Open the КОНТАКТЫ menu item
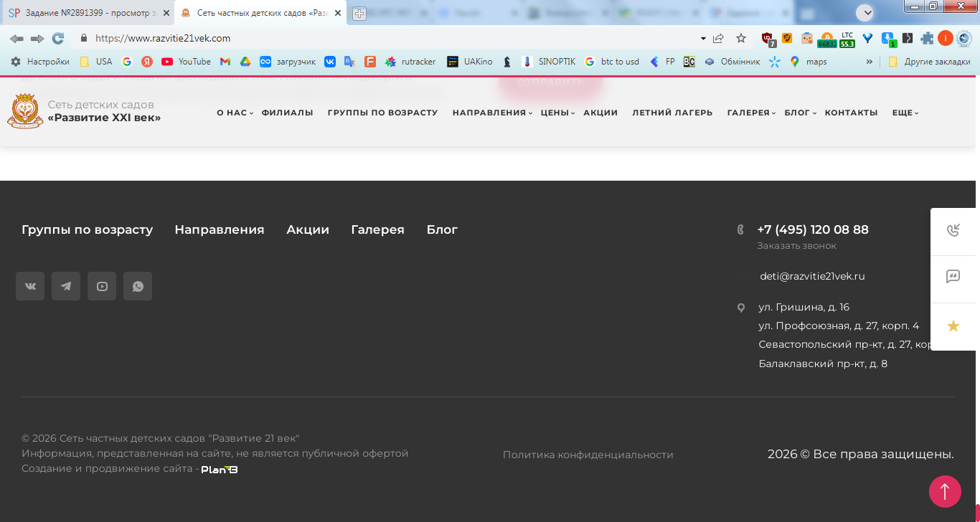This screenshot has height=522, width=980. pos(851,113)
